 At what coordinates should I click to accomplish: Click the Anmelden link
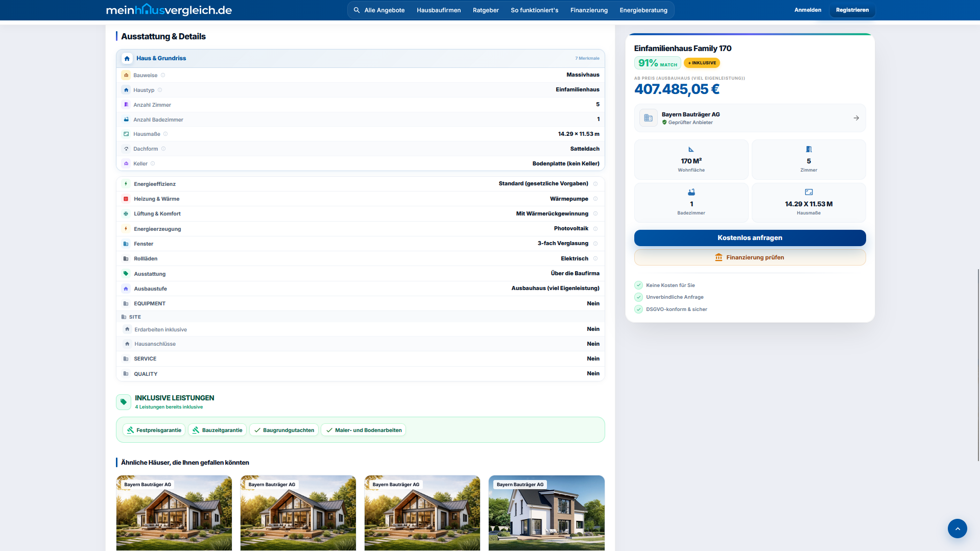pyautogui.click(x=807, y=10)
